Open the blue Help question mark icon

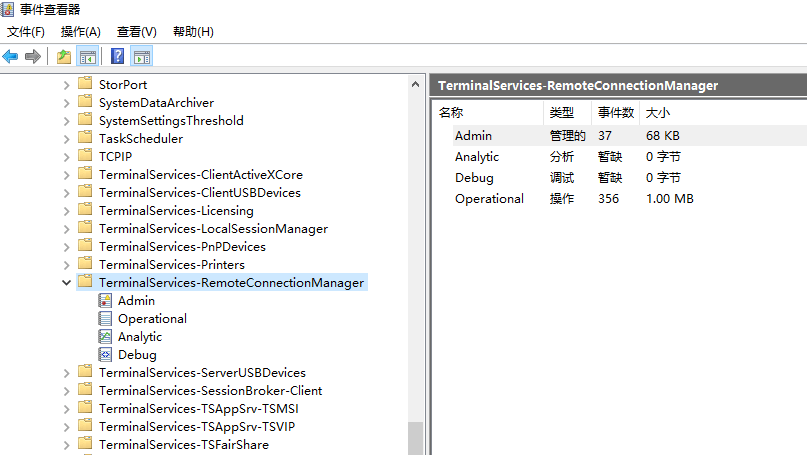coord(117,56)
